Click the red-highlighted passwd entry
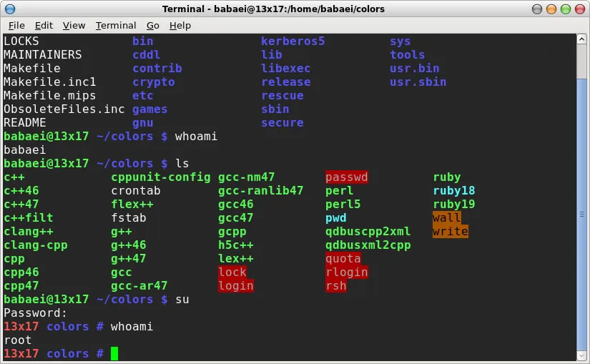Viewport: 590px width, 364px height. (346, 177)
